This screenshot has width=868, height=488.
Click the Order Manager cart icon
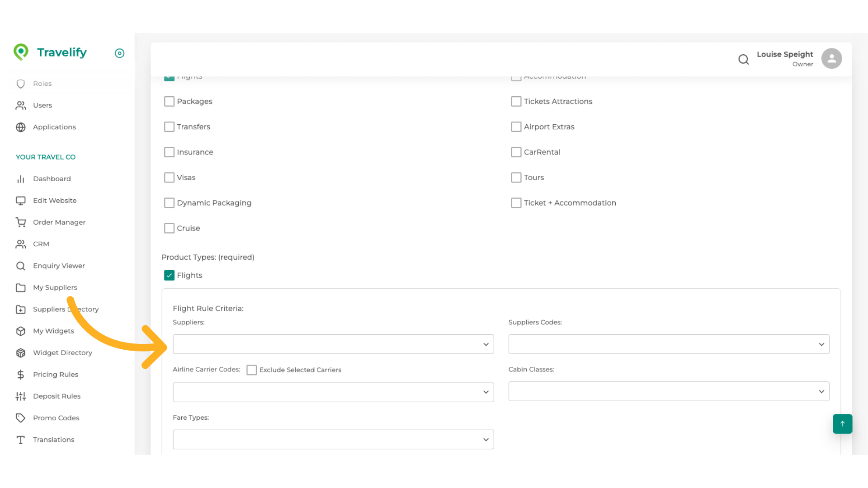[21, 222]
